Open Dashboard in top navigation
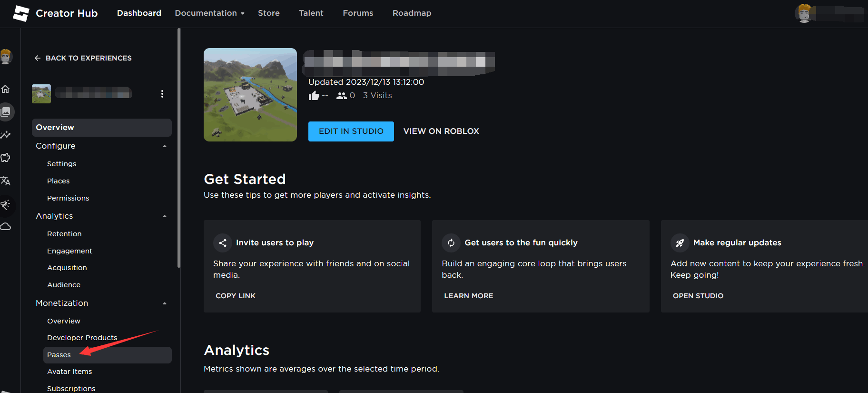 coord(139,13)
